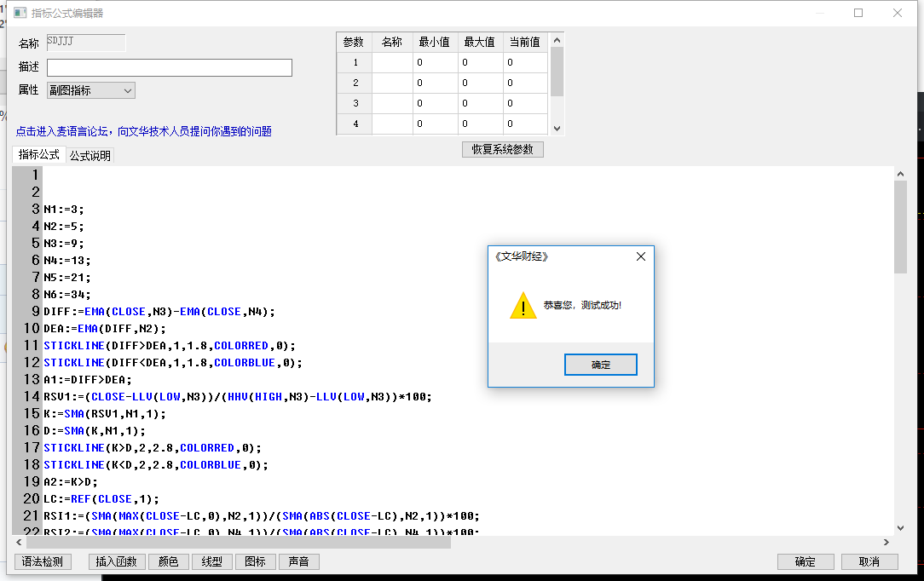Click the 描述 description input field

pyautogui.click(x=170, y=67)
